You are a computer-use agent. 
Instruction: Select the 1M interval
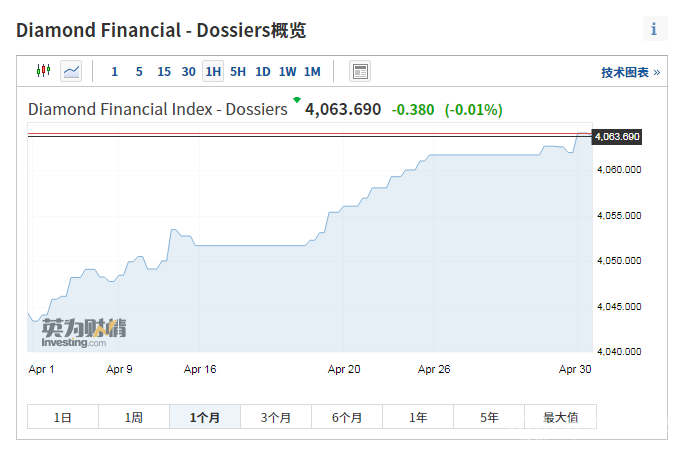pos(312,71)
